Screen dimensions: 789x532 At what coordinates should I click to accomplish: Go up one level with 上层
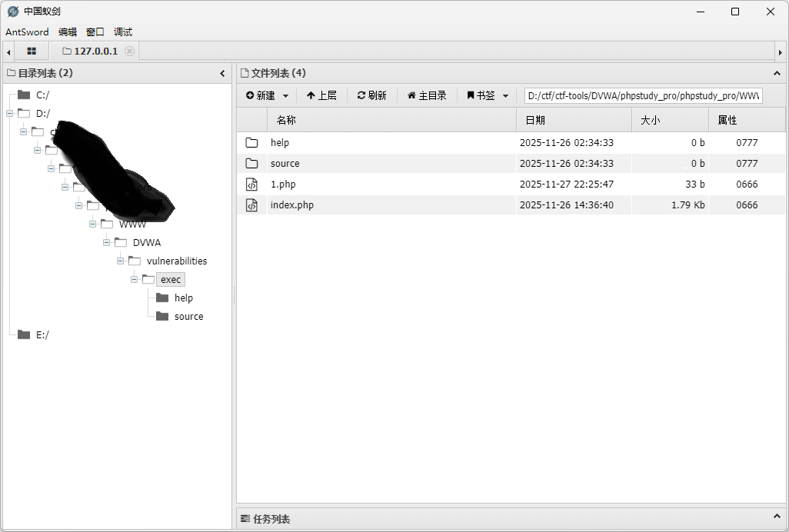321,95
